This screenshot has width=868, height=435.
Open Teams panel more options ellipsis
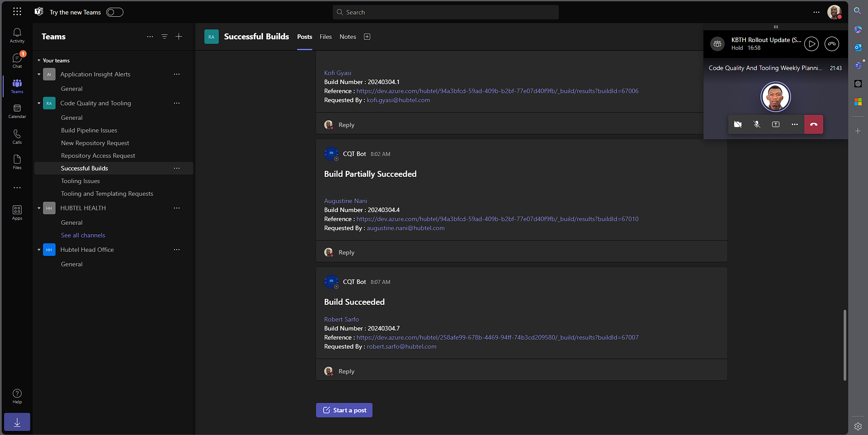click(150, 37)
